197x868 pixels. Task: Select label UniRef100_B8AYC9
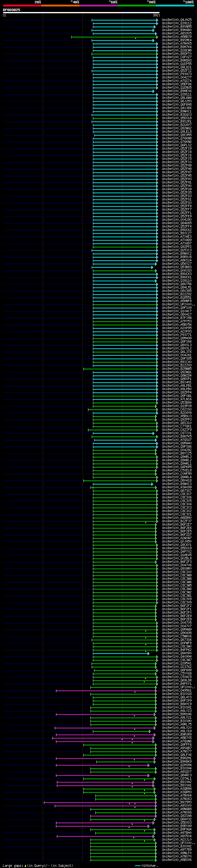coord(177,704)
